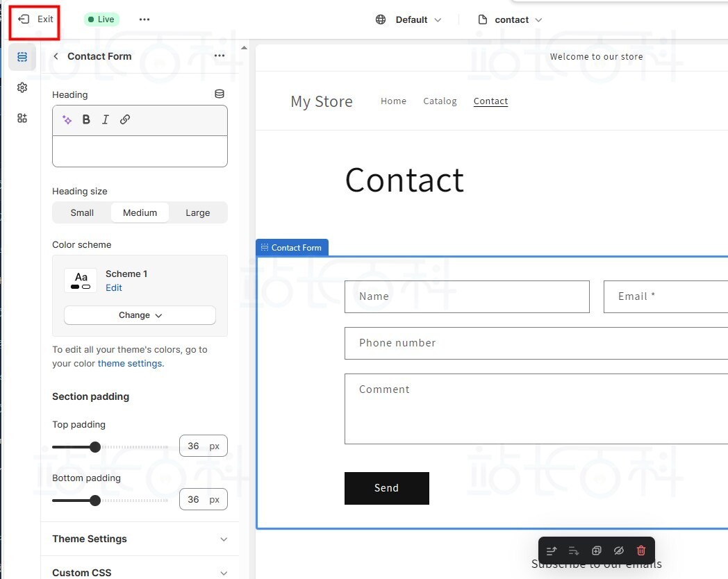Select the Large heading size
The height and width of the screenshot is (579, 728).
pos(197,212)
